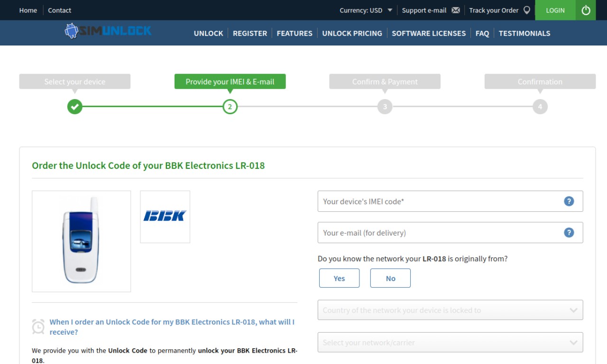The image size is (607, 364).
Task: Choose No for knowing the original network
Action: [x=390, y=278]
